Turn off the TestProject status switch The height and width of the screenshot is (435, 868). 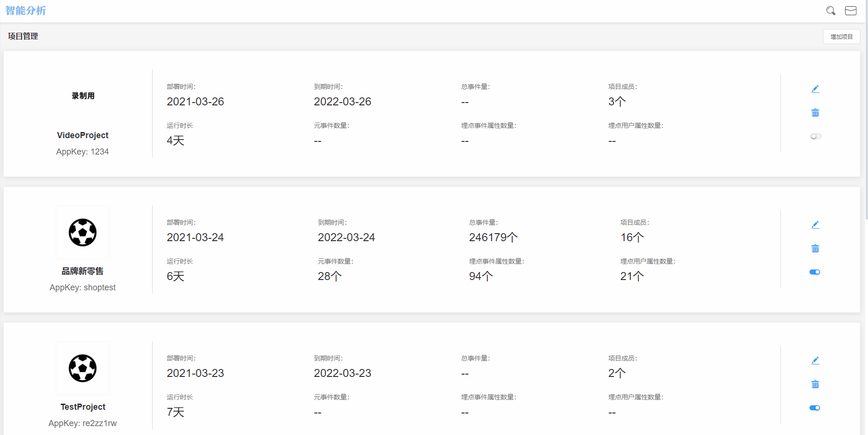[815, 408]
